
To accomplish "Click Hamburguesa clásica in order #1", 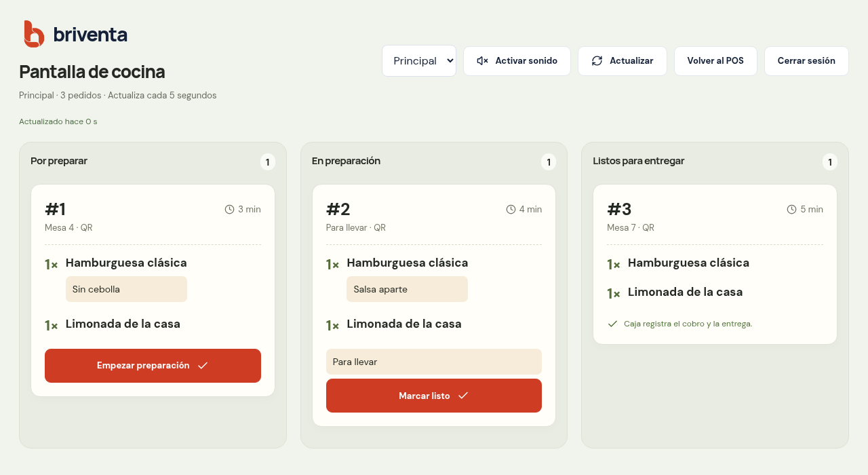I will point(126,263).
